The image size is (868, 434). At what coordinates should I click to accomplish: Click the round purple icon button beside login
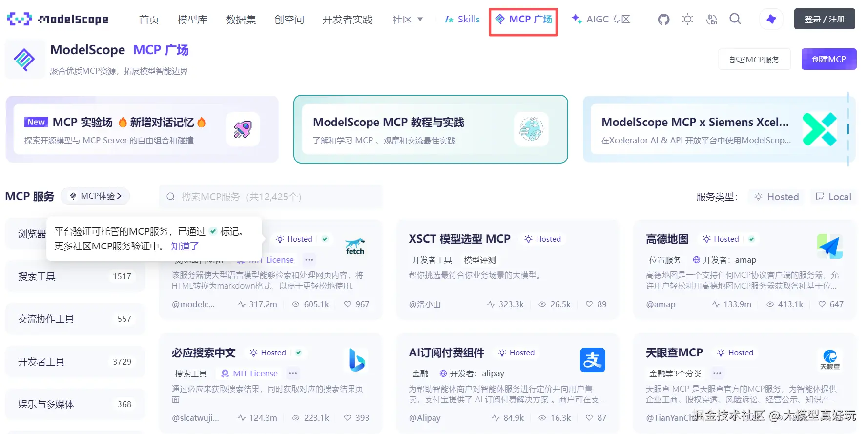(771, 19)
